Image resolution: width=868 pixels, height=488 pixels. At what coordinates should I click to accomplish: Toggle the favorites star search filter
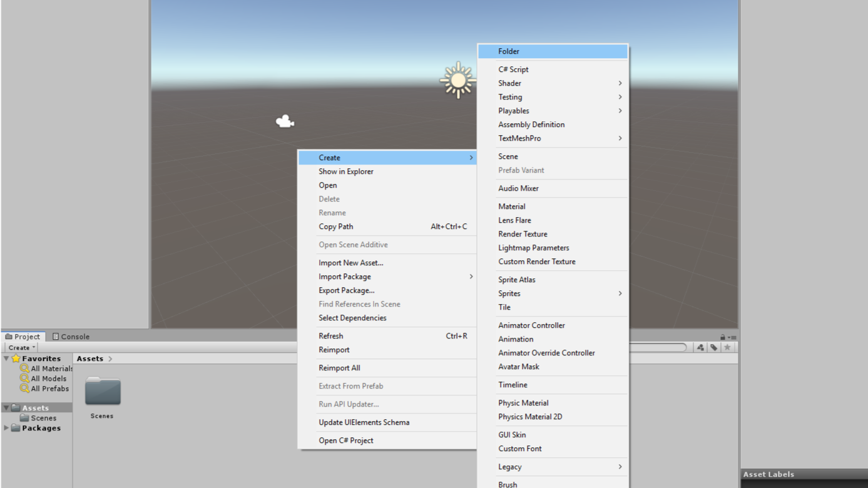(x=728, y=347)
